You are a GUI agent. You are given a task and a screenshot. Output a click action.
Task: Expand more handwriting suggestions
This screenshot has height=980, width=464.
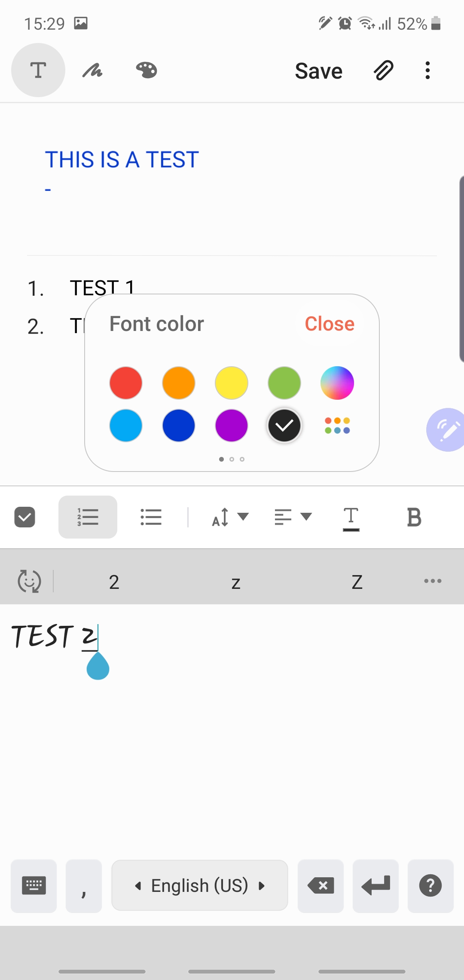[x=433, y=581]
